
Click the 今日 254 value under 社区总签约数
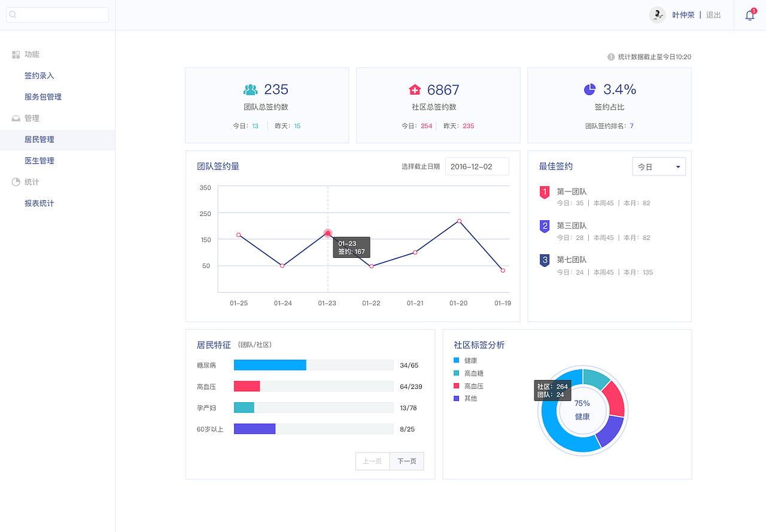426,126
